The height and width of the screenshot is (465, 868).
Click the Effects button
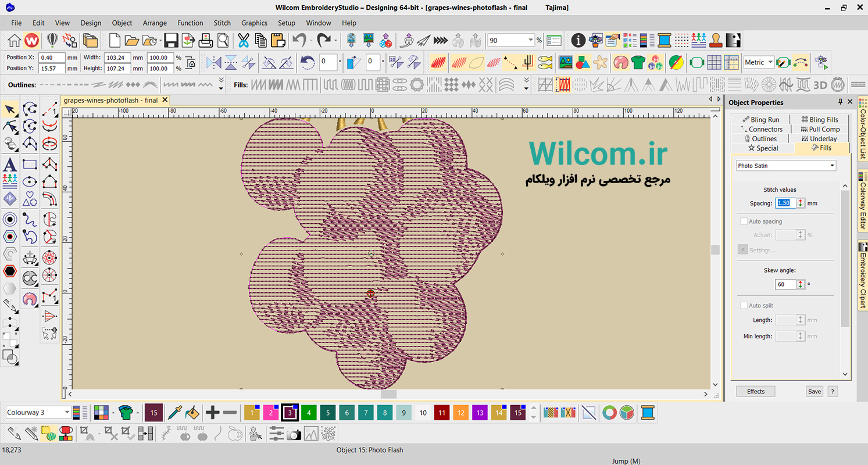pos(756,391)
